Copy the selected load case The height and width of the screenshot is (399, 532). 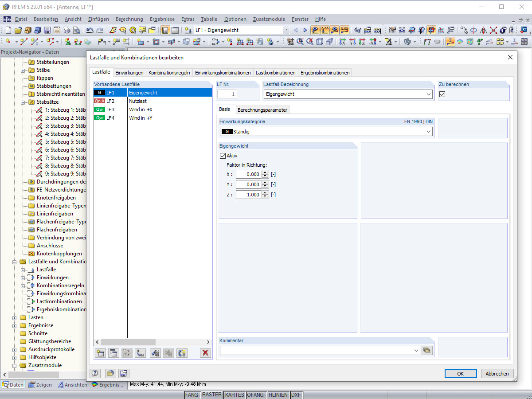click(113, 353)
